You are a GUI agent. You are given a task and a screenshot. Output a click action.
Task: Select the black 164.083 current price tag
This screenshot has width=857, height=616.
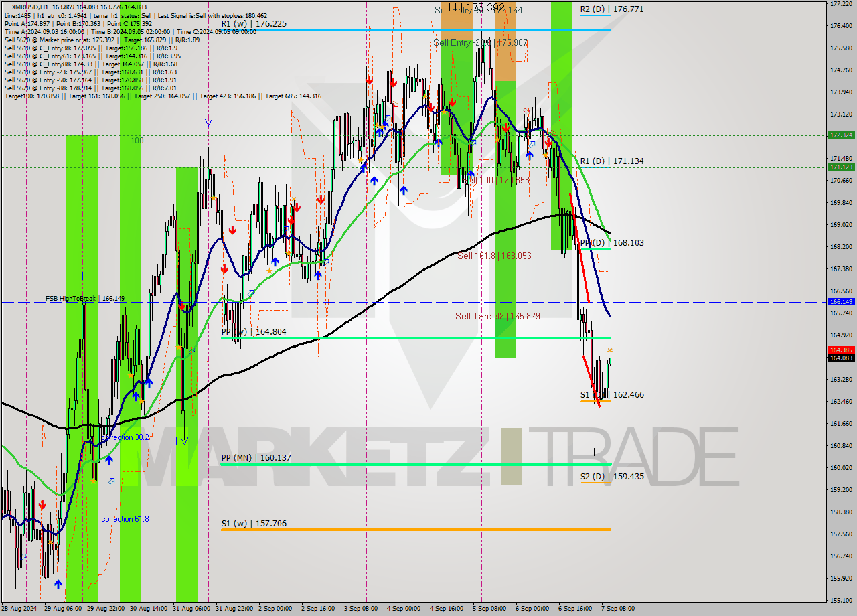click(x=841, y=358)
